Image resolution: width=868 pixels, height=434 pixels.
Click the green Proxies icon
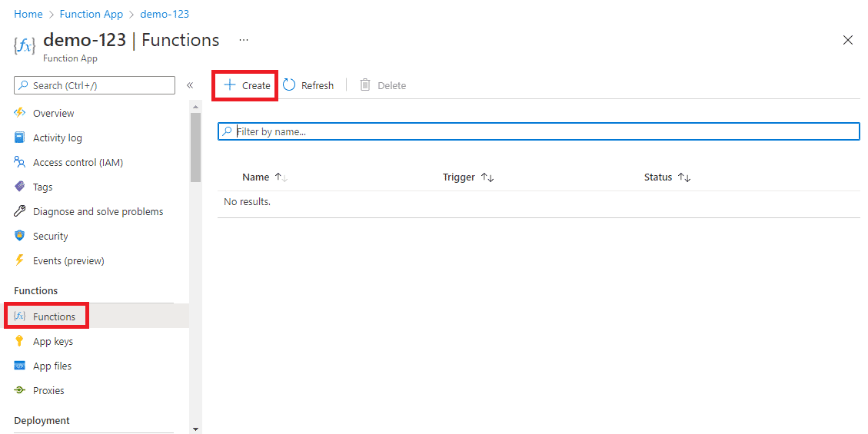coord(20,389)
